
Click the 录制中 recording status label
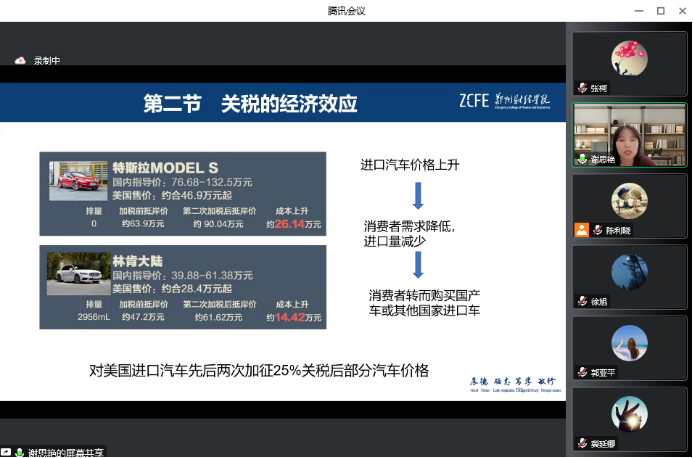pyautogui.click(x=47, y=61)
